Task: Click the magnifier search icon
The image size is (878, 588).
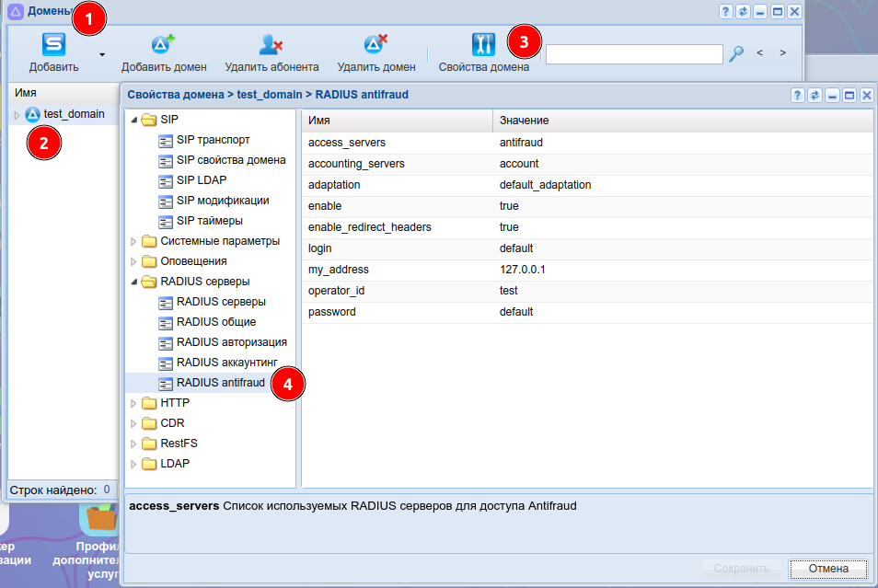Action: (735, 54)
